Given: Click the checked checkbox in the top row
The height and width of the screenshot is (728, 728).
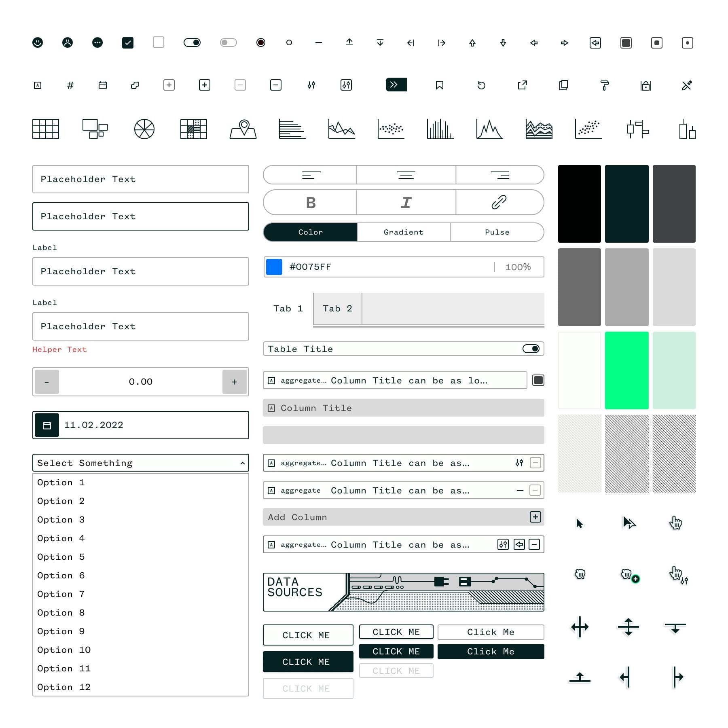Looking at the screenshot, I should click(x=128, y=42).
